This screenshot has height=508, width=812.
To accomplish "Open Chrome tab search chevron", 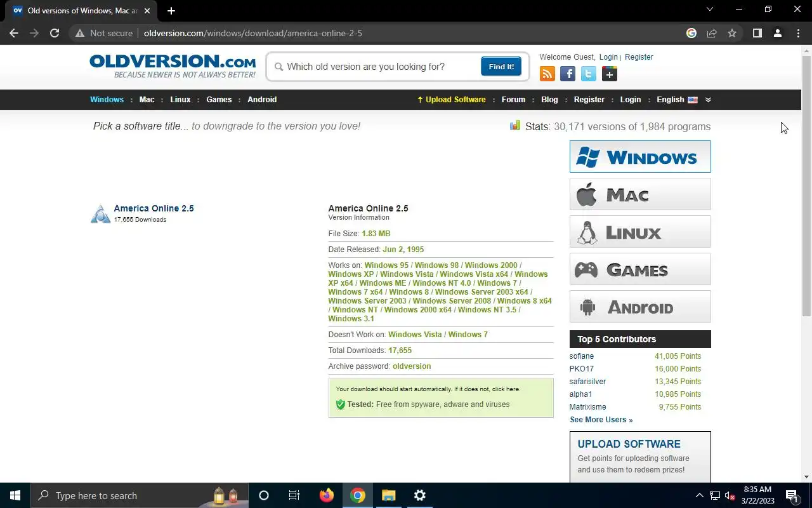I will [x=710, y=10].
